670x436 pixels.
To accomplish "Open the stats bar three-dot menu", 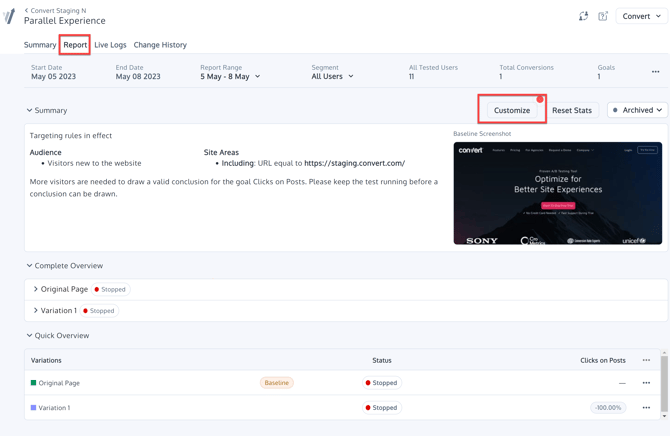I will pyautogui.click(x=655, y=72).
